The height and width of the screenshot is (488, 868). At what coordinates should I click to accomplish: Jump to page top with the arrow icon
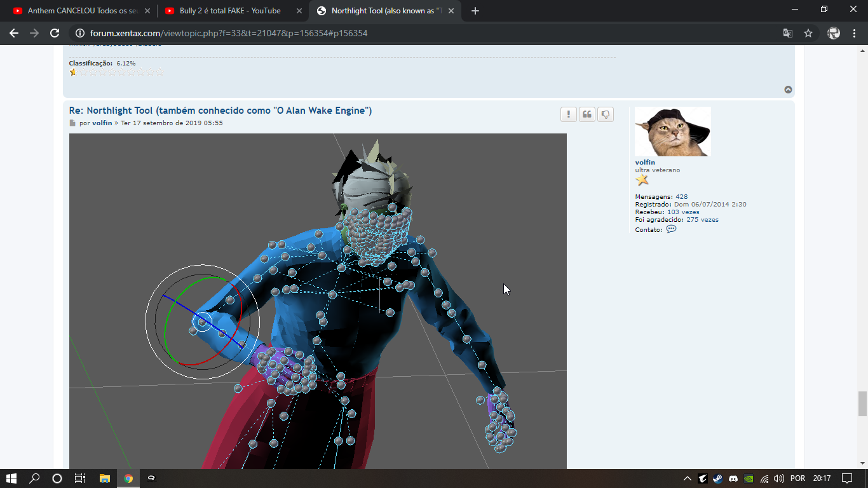click(788, 90)
